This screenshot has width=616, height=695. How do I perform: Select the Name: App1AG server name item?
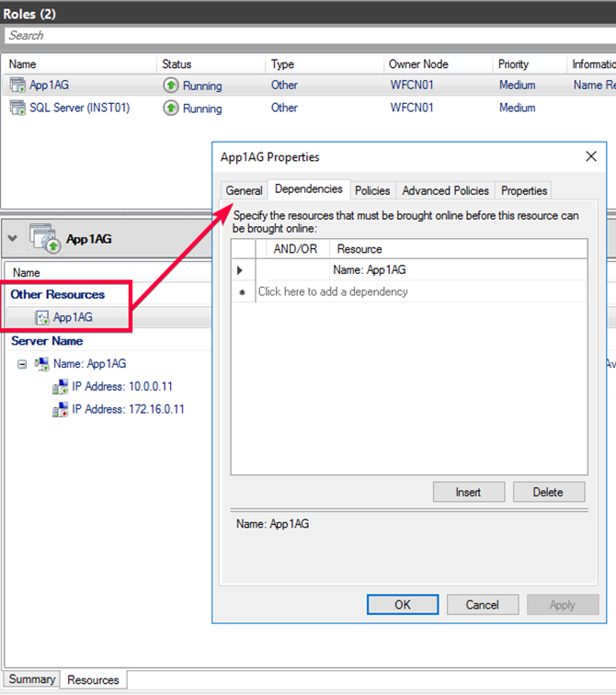pyautogui.click(x=89, y=364)
